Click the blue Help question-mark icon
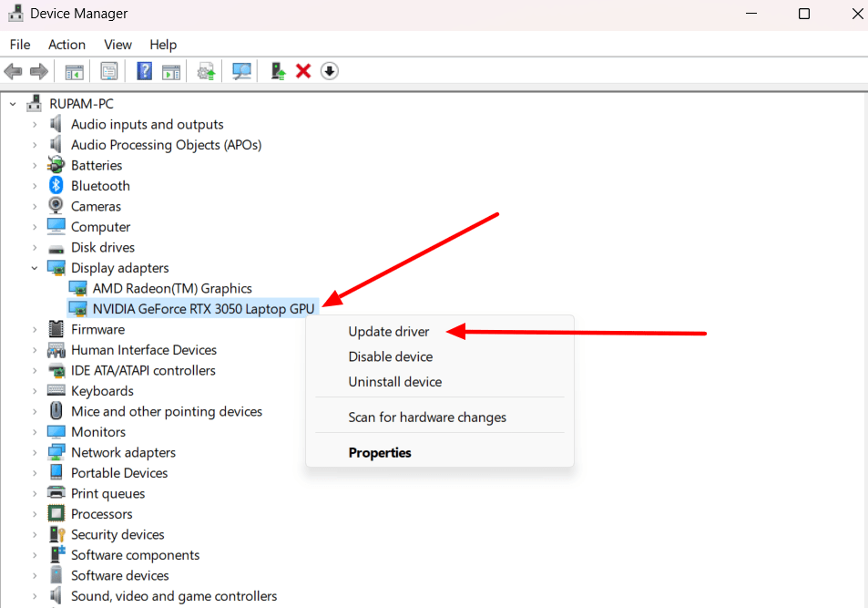This screenshot has height=608, width=868. 145,71
